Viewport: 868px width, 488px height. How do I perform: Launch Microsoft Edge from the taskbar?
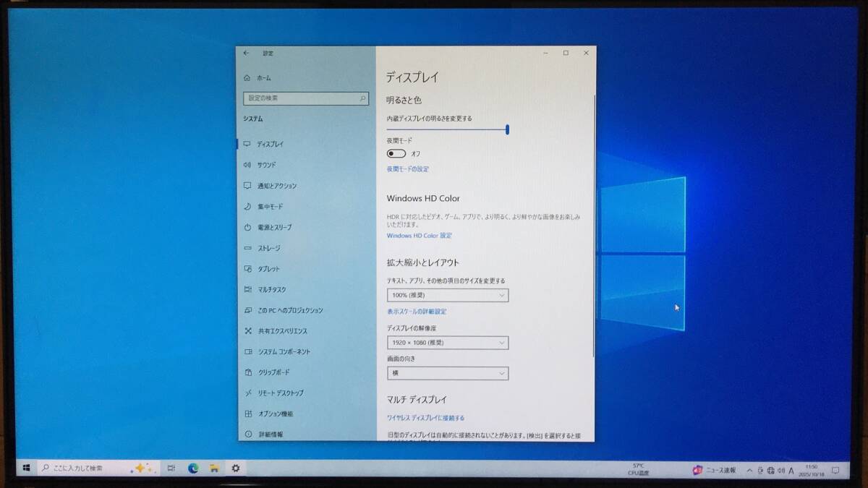193,468
